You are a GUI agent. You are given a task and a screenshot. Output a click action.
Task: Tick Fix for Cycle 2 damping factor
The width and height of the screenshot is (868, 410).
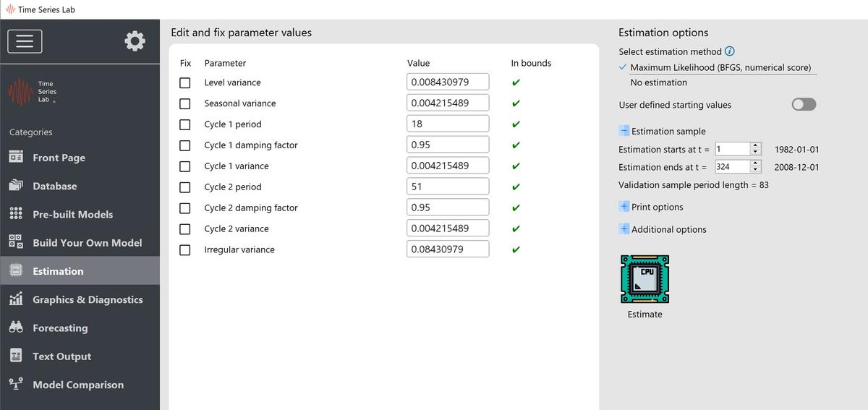[x=185, y=208]
